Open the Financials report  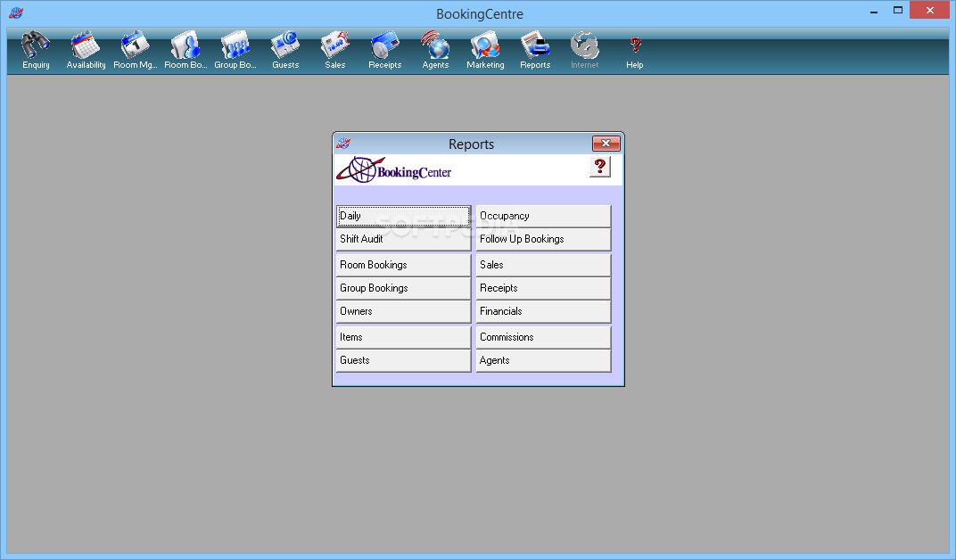(x=543, y=311)
